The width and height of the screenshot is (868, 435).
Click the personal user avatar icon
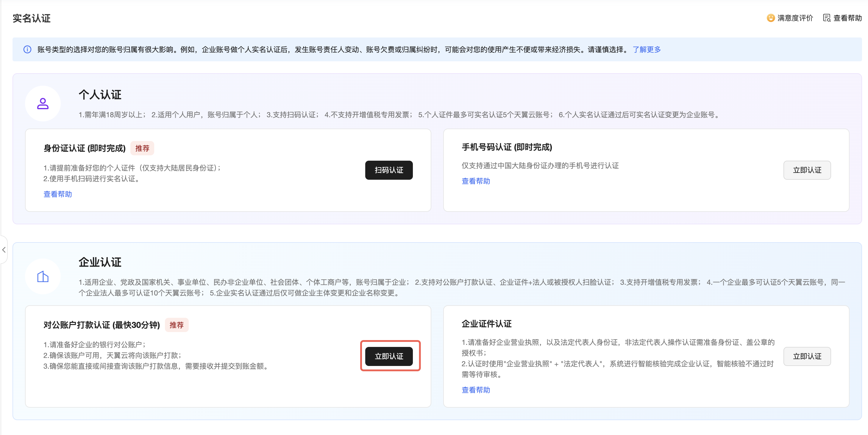[x=43, y=103]
